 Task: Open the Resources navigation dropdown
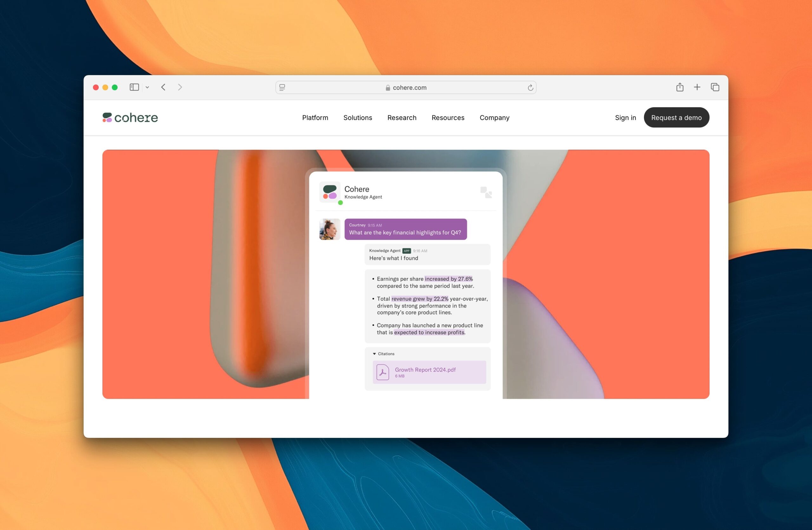448,117
